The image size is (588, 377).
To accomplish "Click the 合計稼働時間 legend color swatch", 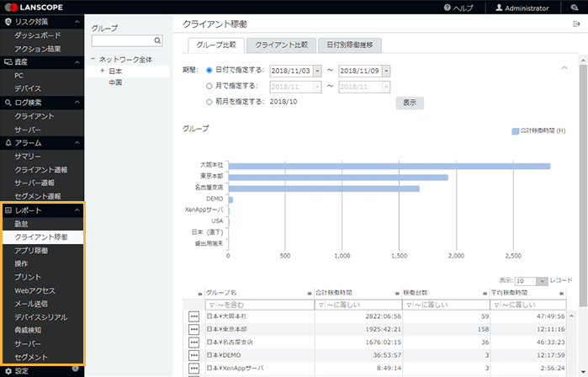I will click(x=516, y=131).
